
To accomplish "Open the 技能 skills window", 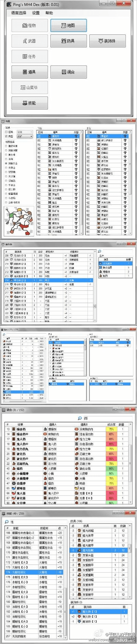I will [30, 103].
